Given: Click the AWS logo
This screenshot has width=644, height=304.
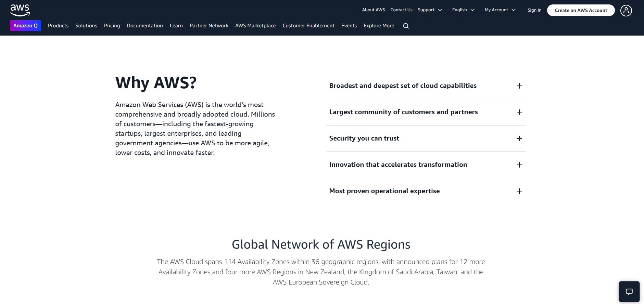Looking at the screenshot, I should click(x=20, y=10).
